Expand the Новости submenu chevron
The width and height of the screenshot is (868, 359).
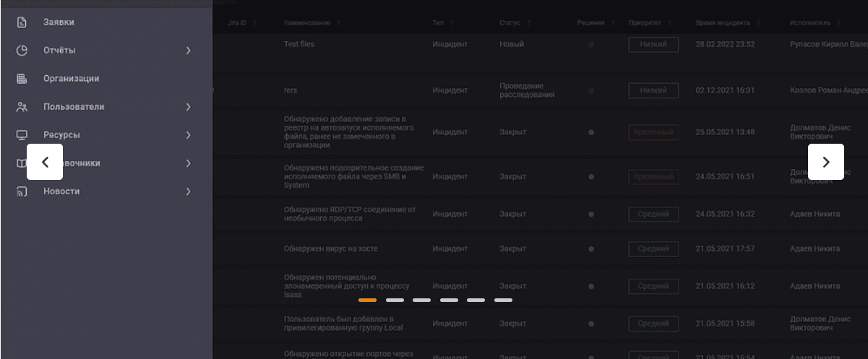188,191
